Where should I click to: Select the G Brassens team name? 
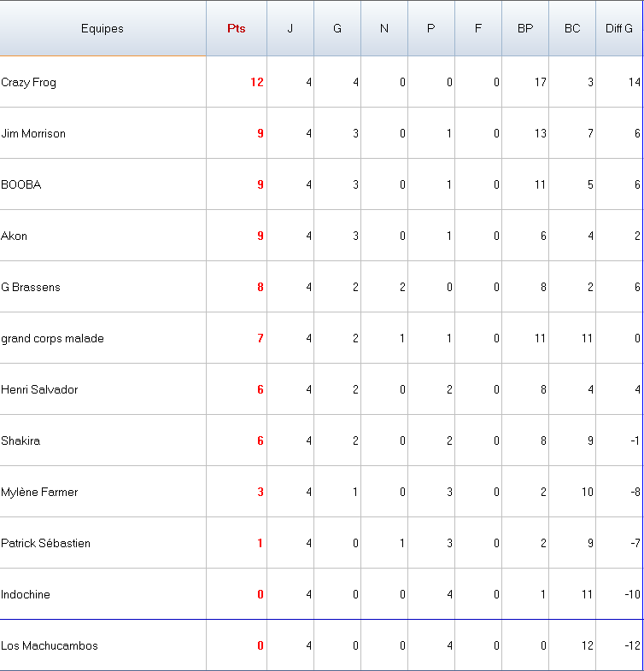coord(31,287)
